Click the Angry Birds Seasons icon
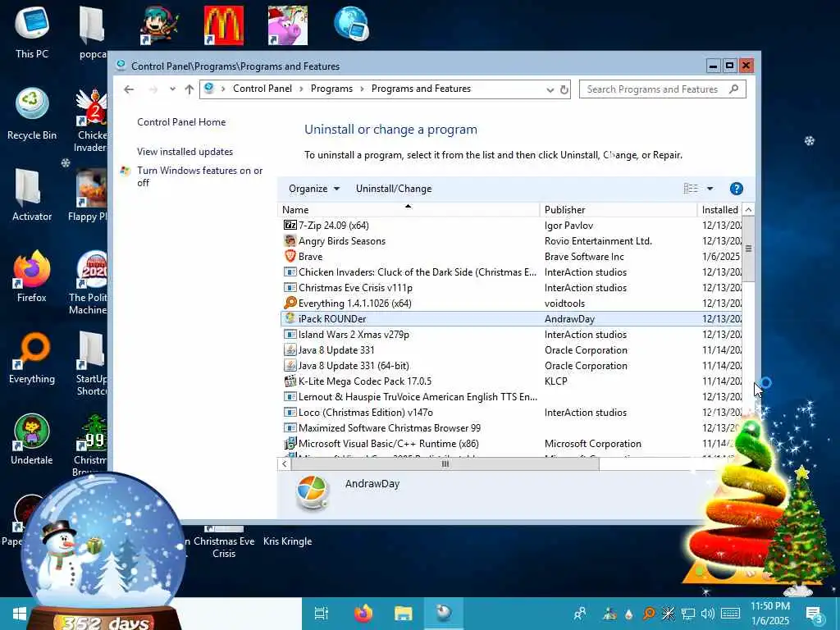 [290, 240]
